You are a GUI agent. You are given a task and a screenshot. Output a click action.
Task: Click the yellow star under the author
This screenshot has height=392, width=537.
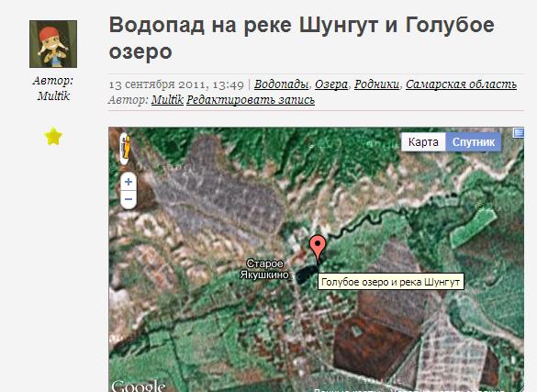coord(53,136)
